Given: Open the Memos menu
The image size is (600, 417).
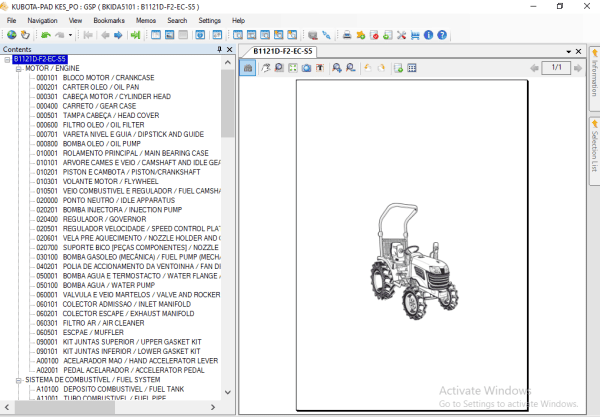Looking at the screenshot, I should (x=146, y=21).
